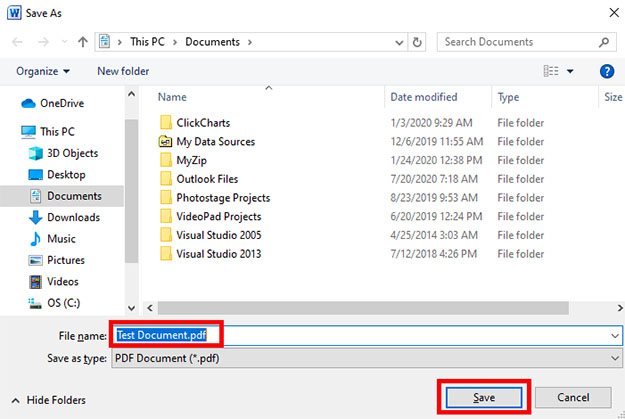Open Desktop in the sidebar

pyautogui.click(x=57, y=175)
